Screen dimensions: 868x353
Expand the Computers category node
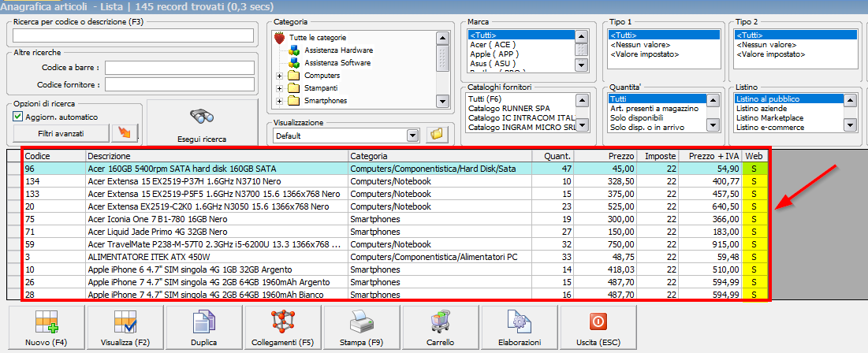280,75
